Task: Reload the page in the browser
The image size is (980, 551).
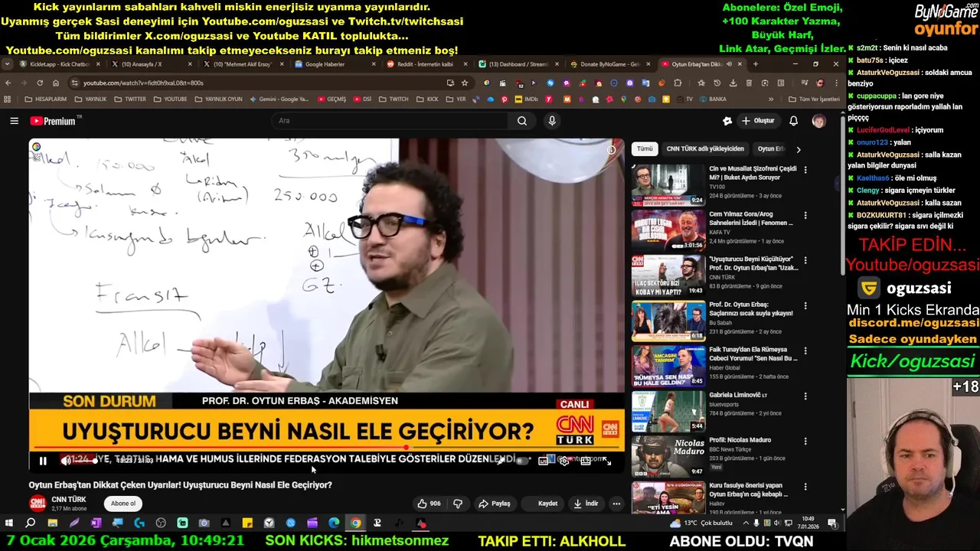Action: (x=40, y=83)
